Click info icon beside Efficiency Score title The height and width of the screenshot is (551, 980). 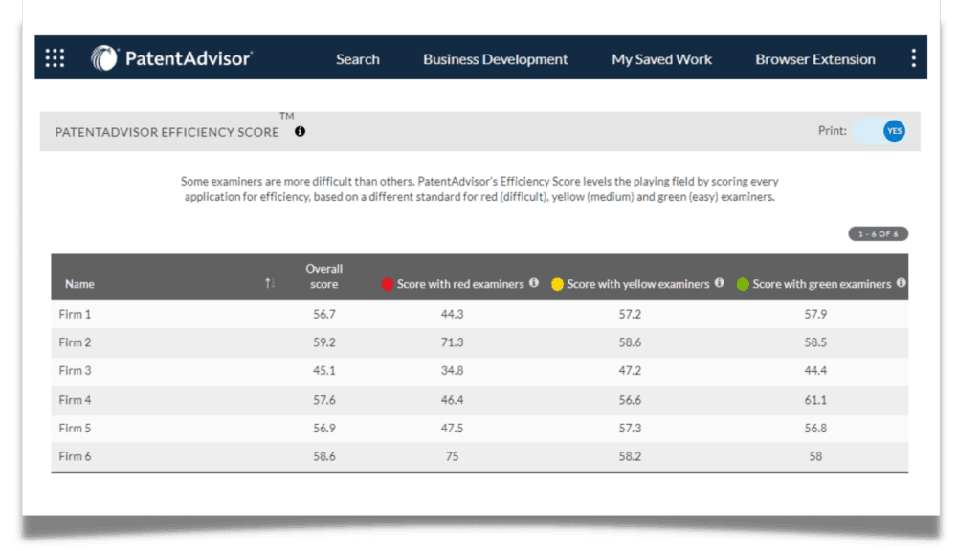[x=300, y=132]
